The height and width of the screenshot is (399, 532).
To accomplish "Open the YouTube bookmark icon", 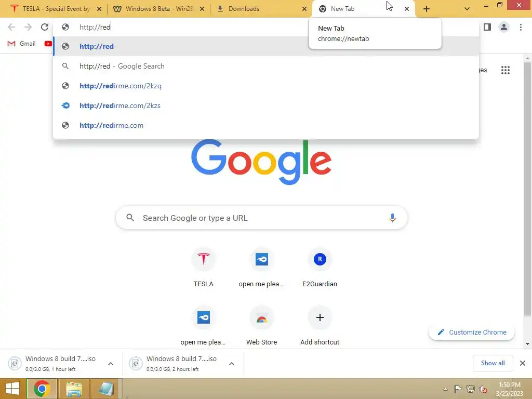I will tap(48, 44).
